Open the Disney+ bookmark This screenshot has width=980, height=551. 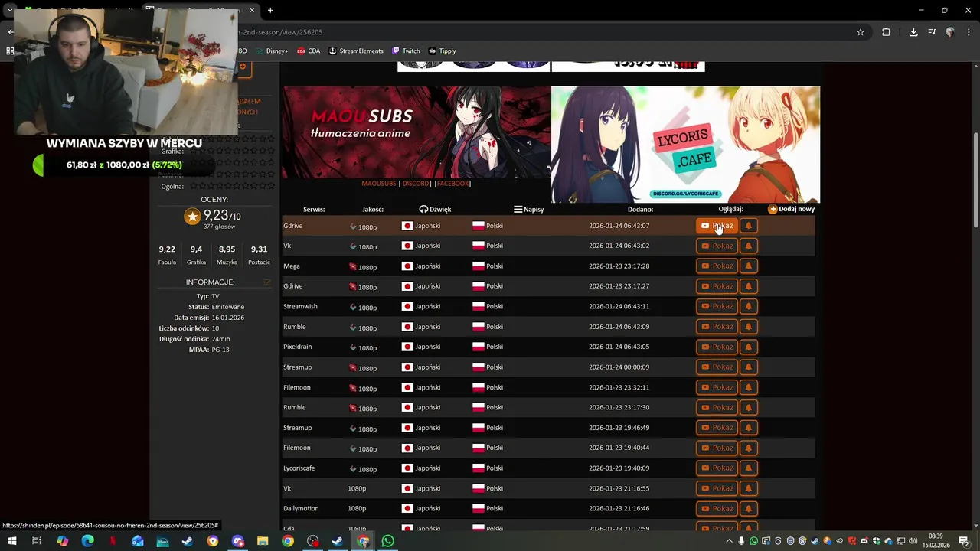point(272,51)
